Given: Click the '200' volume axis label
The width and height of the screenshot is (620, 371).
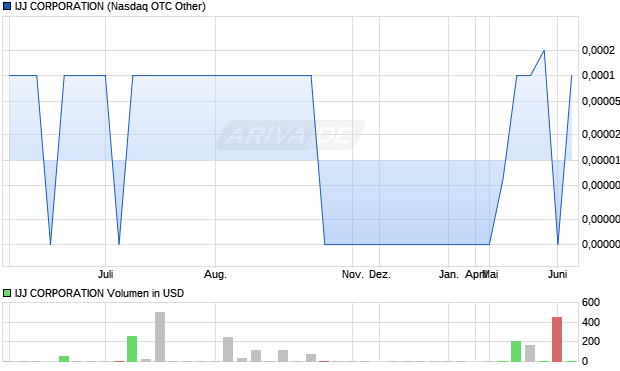Looking at the screenshot, I should coord(591,341).
